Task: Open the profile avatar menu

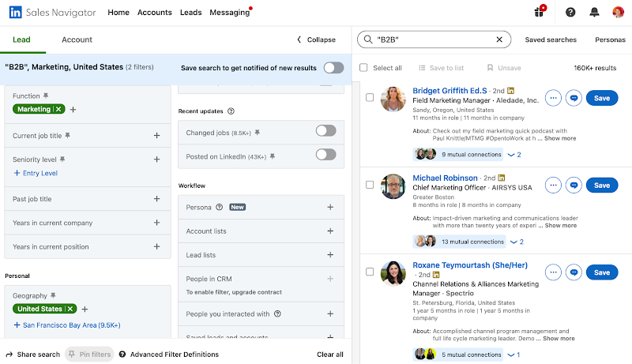Action: point(618,12)
